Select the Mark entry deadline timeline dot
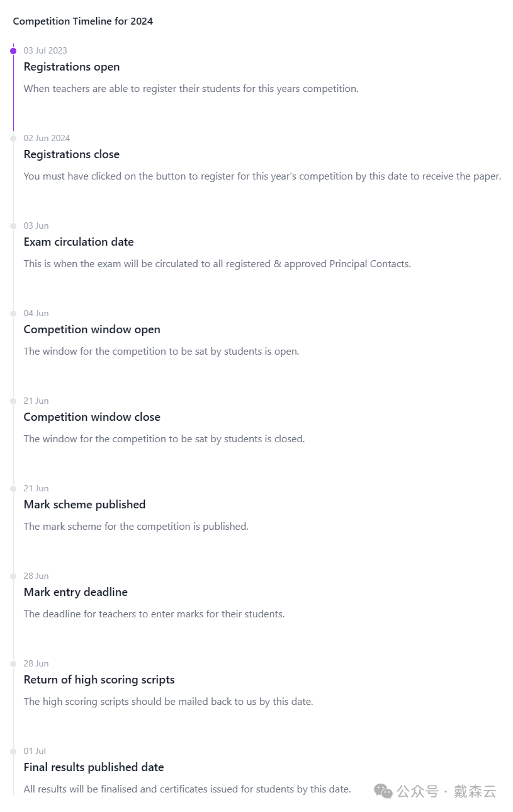Image resolution: width=513 pixels, height=812 pixels. point(13,576)
